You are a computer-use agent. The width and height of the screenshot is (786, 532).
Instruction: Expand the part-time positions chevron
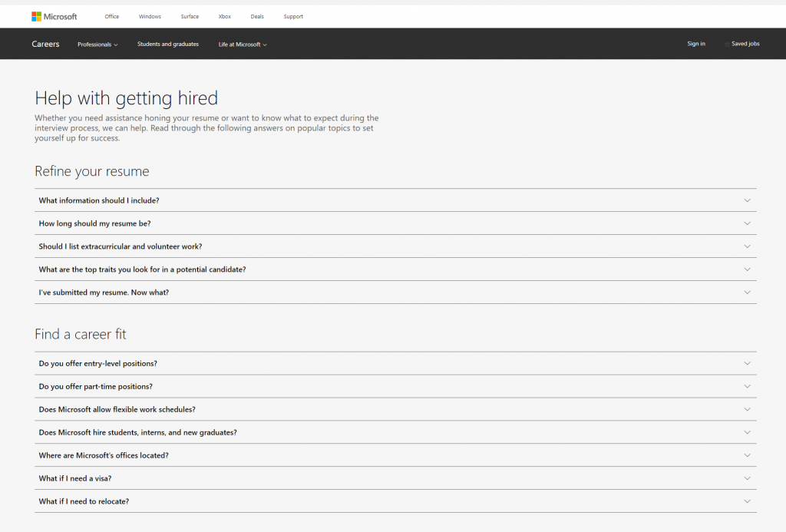[x=747, y=387]
